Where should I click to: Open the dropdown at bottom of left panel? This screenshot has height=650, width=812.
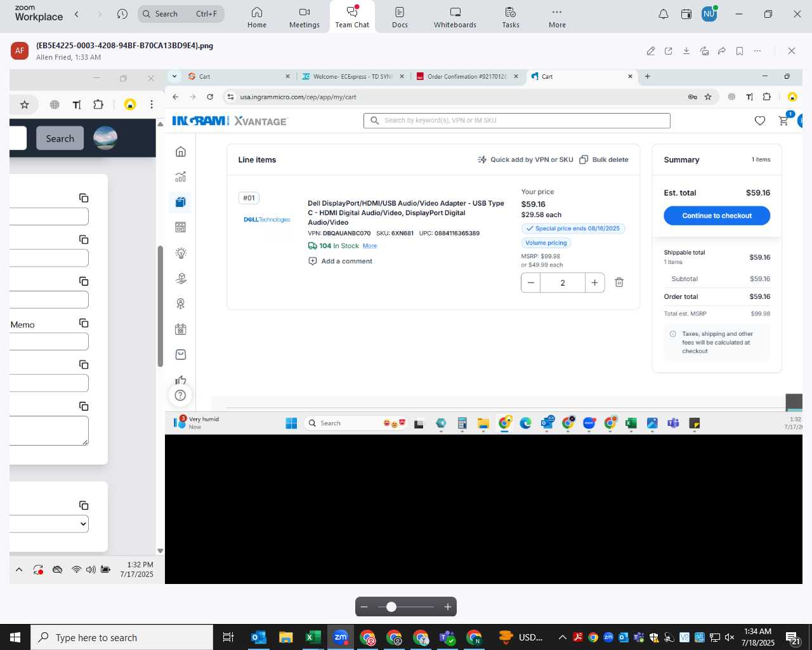(49, 524)
